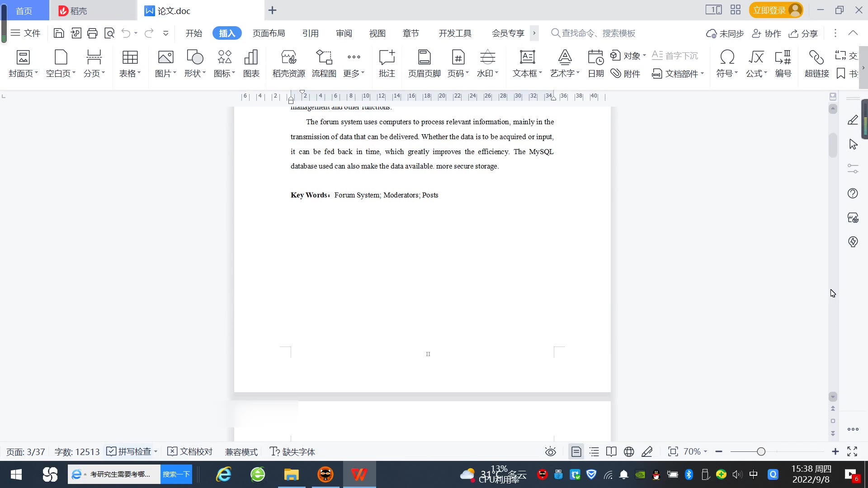Click the zoom slider handle
The width and height of the screenshot is (868, 488).
click(761, 451)
